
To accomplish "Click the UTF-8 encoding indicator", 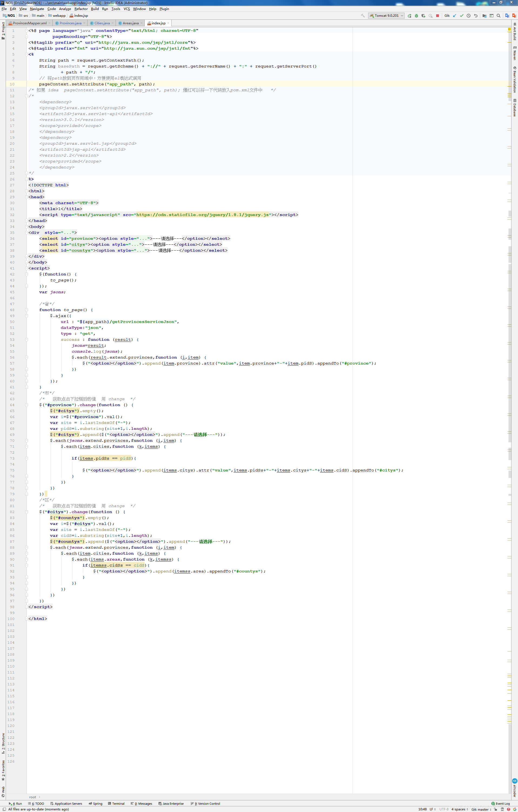I will coord(444,809).
